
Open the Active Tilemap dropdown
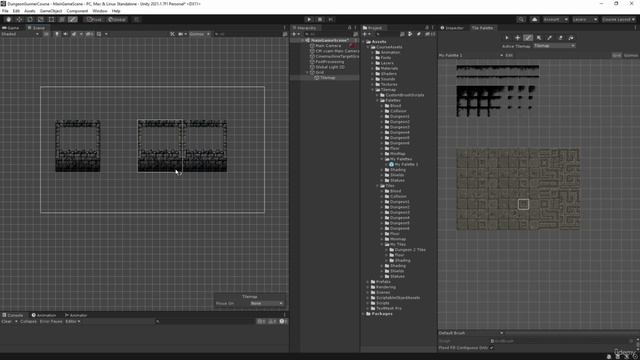554,46
